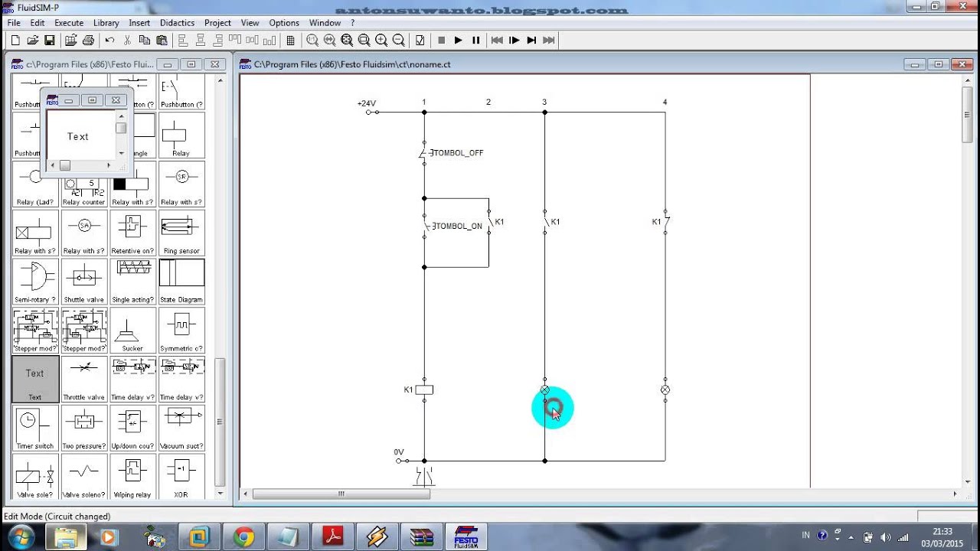
Task: Click the printer icon in toolbar
Action: [x=88, y=40]
